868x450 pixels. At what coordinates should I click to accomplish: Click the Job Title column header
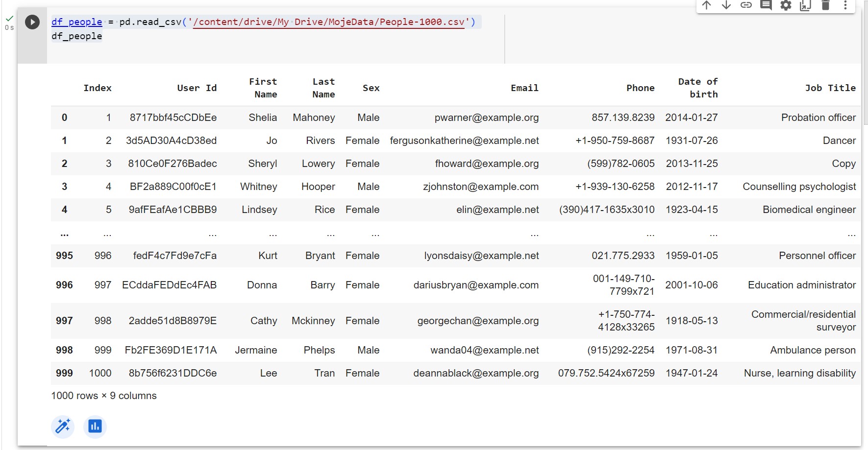tap(830, 88)
